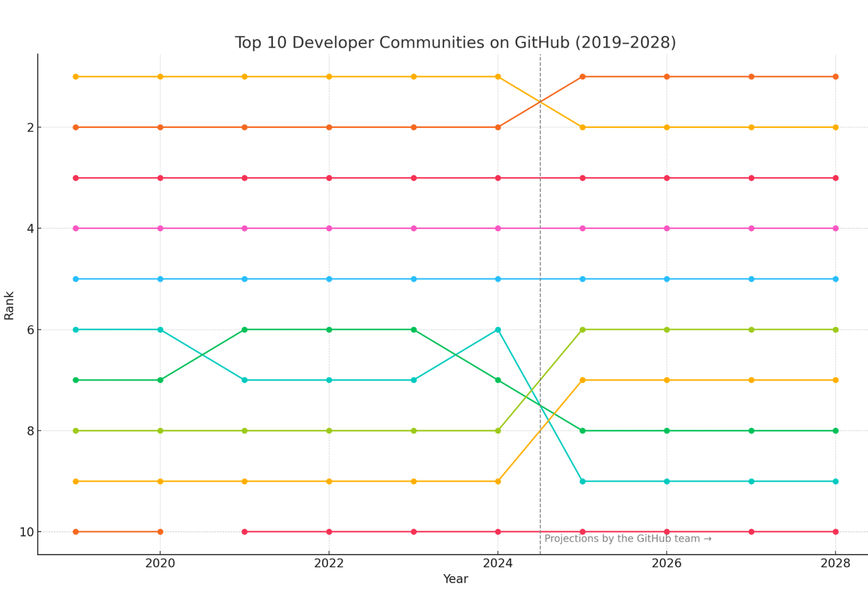
Task: Click the red rank 10 data point at 2021
Action: 244,532
